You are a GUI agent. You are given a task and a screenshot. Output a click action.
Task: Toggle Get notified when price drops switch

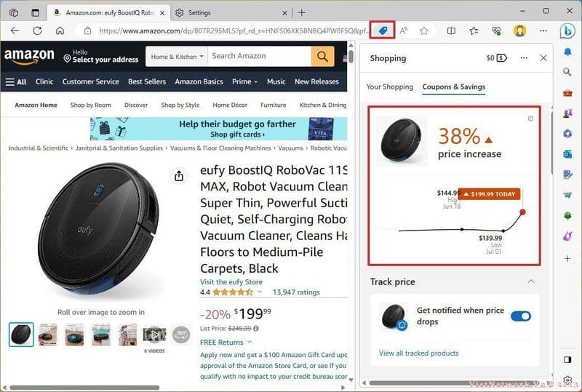(x=521, y=316)
